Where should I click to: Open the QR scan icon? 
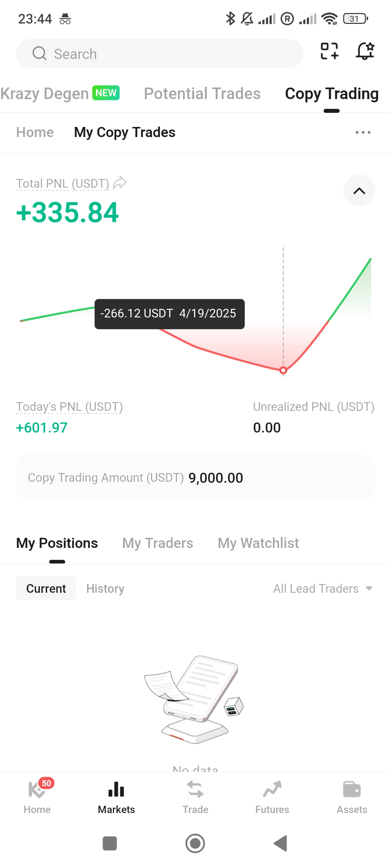tap(329, 51)
